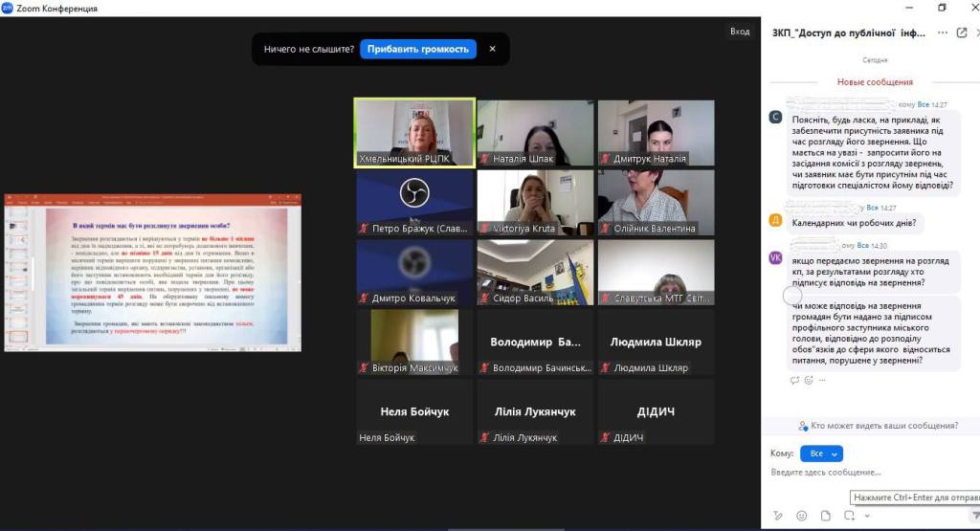Attach a file to chat message
The width and height of the screenshot is (980, 531).
pyautogui.click(x=824, y=516)
